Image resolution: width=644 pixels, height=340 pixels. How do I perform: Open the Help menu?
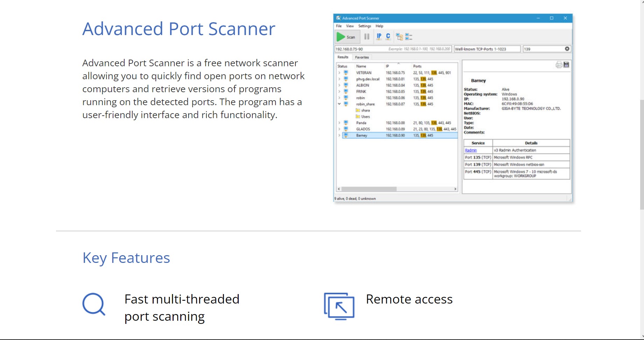click(379, 26)
